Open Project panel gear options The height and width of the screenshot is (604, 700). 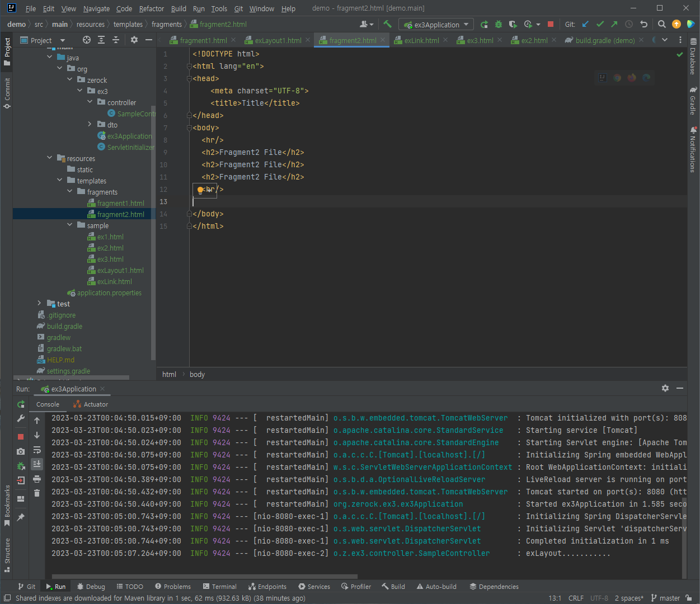click(x=134, y=40)
